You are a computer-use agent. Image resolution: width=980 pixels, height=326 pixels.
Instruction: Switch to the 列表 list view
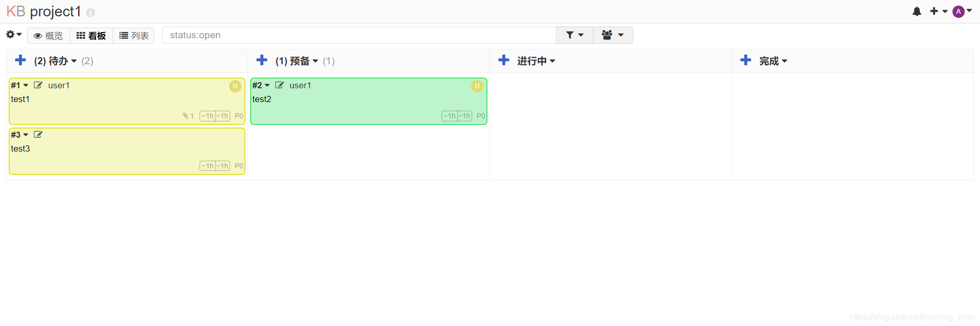[134, 36]
